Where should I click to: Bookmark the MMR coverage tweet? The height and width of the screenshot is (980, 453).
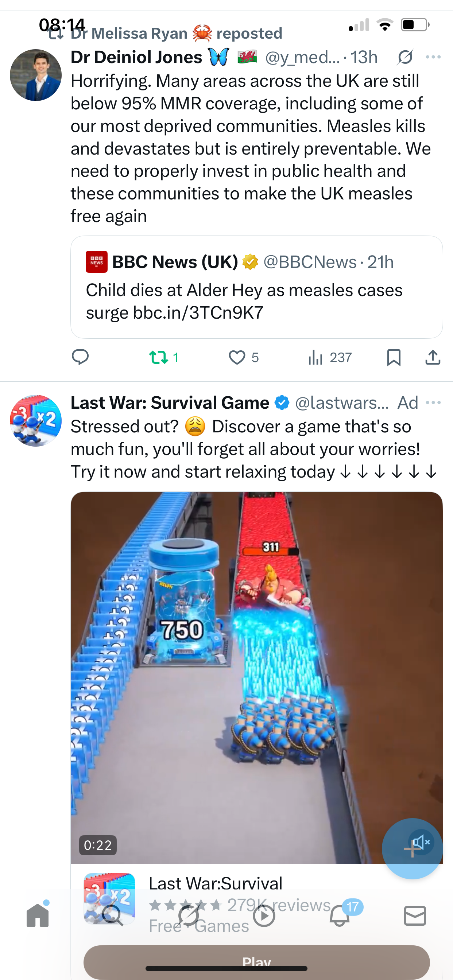coord(394,358)
